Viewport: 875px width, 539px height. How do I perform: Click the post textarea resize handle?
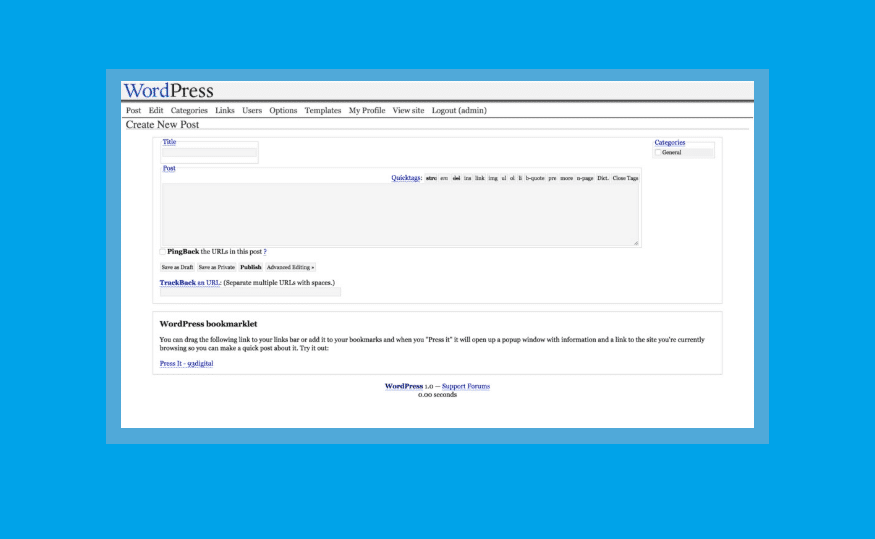[636, 243]
